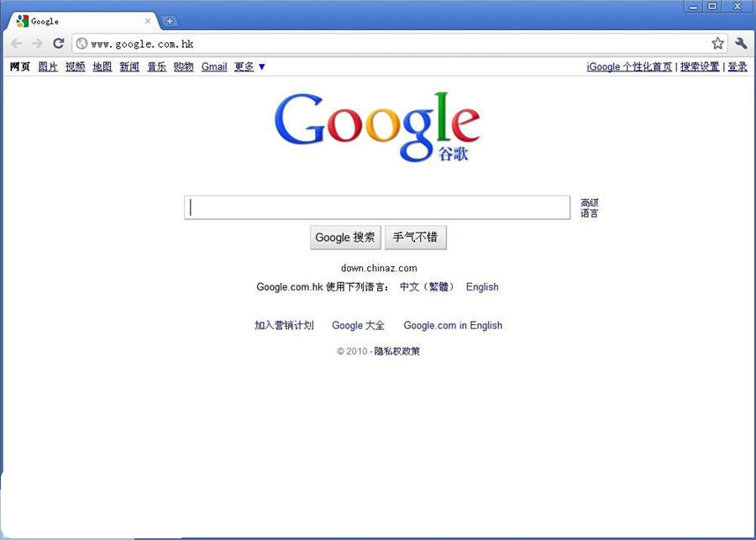Click the globe icon in the address bar
756x540 pixels.
(x=82, y=44)
